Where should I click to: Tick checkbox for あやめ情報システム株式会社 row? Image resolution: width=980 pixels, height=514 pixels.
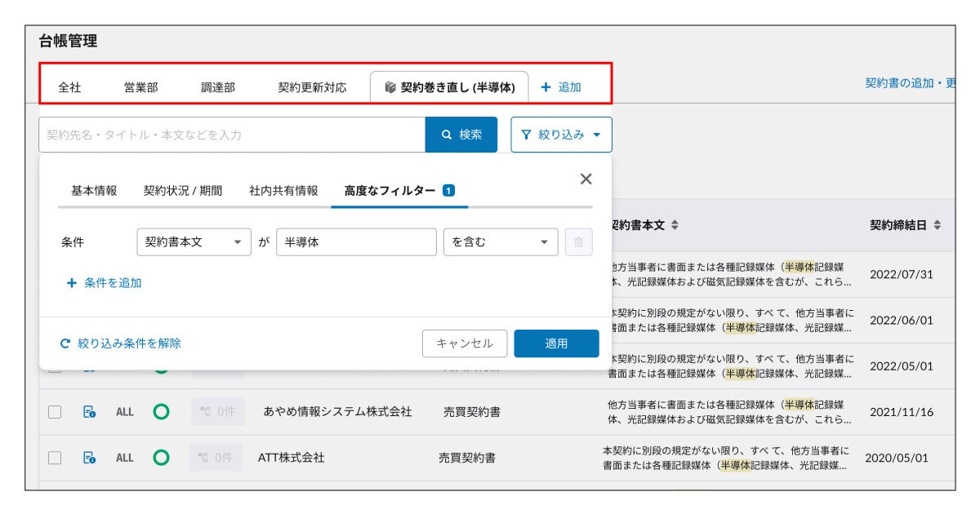pyautogui.click(x=55, y=412)
